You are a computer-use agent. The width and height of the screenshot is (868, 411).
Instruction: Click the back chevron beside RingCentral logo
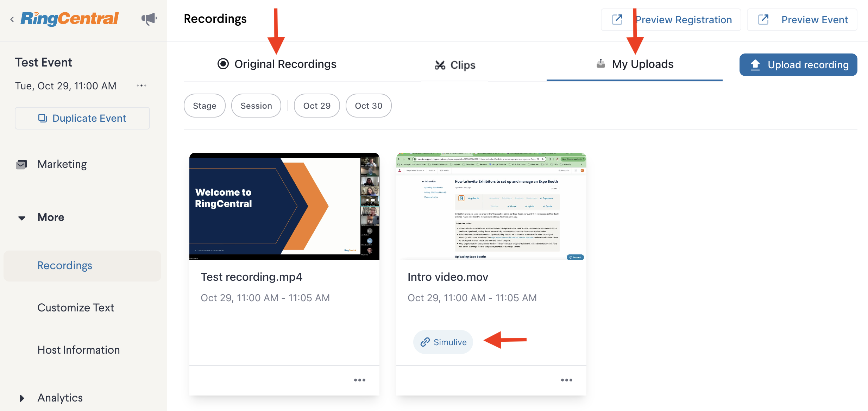[12, 19]
